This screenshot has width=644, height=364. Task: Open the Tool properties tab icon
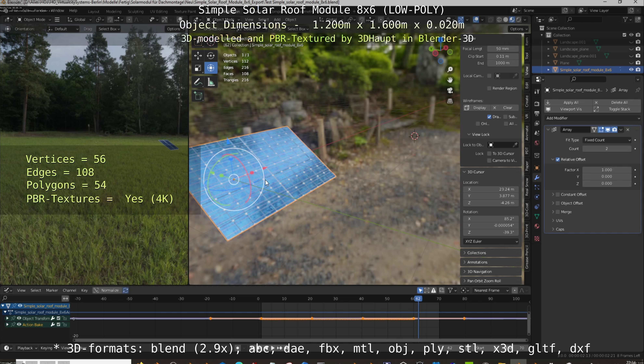[x=537, y=91]
